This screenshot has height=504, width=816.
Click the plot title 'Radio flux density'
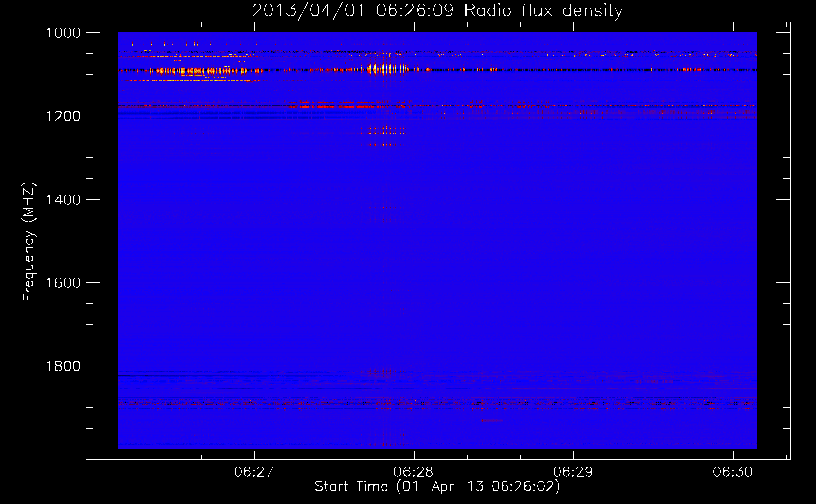[437, 11]
